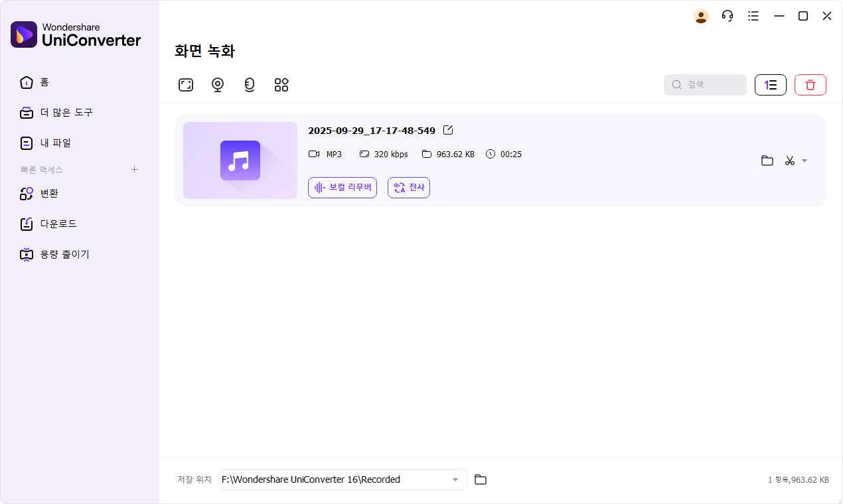Click the 검색 search field
Viewport: 843px width, 504px height.
point(705,85)
